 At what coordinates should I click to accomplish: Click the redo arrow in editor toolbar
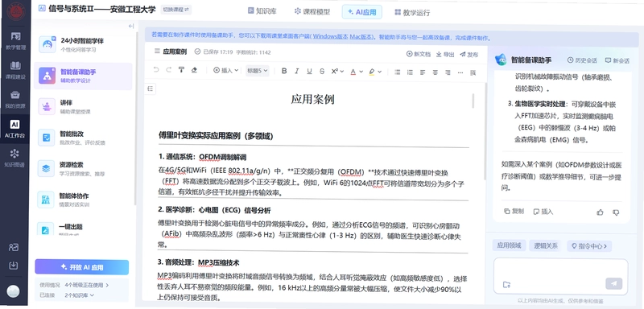tap(168, 71)
